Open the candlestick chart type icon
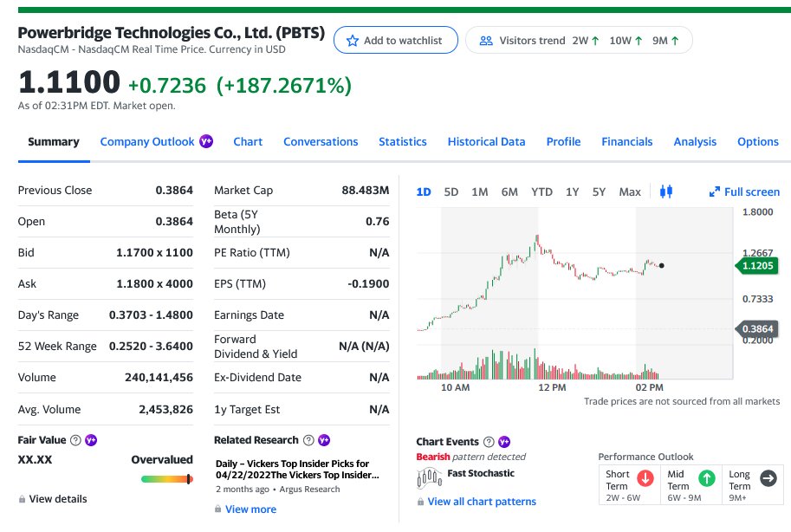 coord(666,191)
